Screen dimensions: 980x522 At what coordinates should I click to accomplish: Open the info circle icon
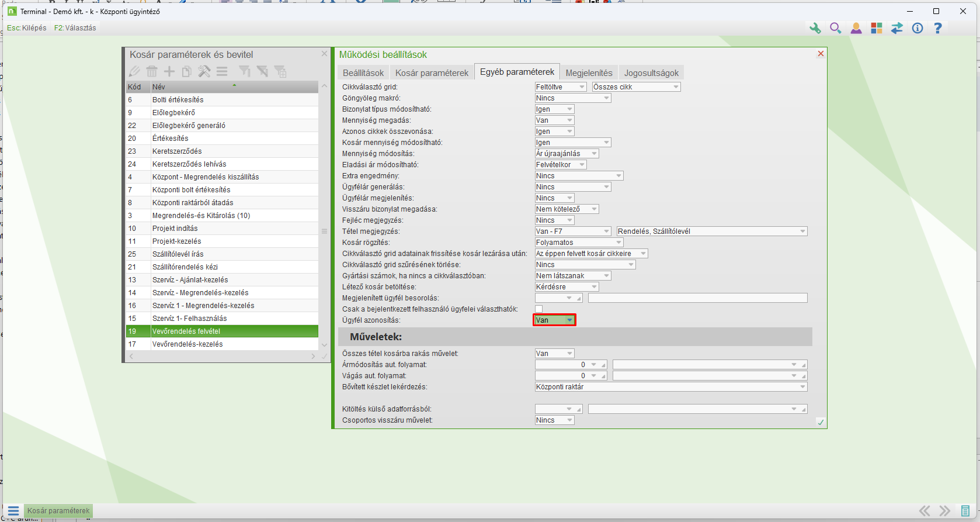click(918, 28)
